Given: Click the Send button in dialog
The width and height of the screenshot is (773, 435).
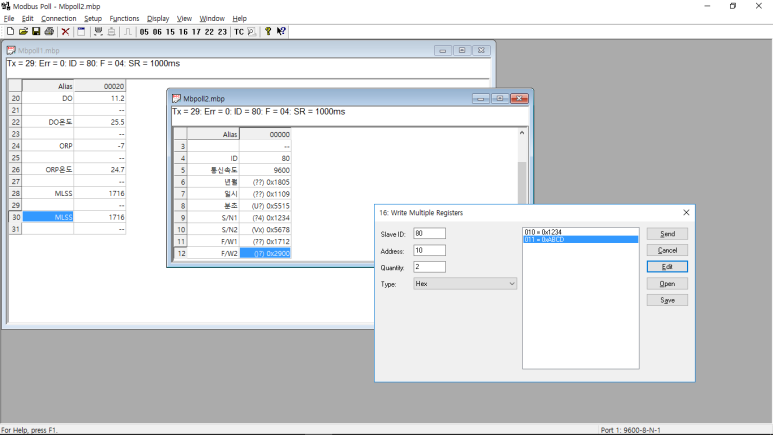Looking at the screenshot, I should click(x=667, y=233).
